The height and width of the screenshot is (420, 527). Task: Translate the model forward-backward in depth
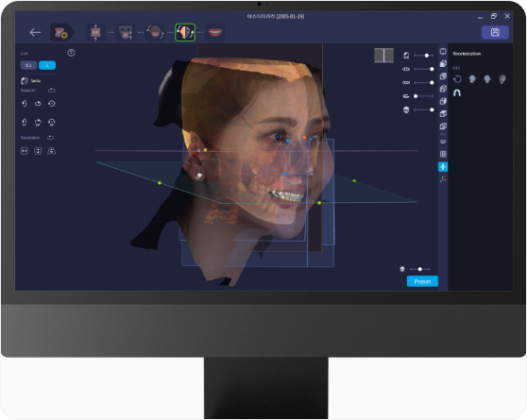(x=51, y=151)
